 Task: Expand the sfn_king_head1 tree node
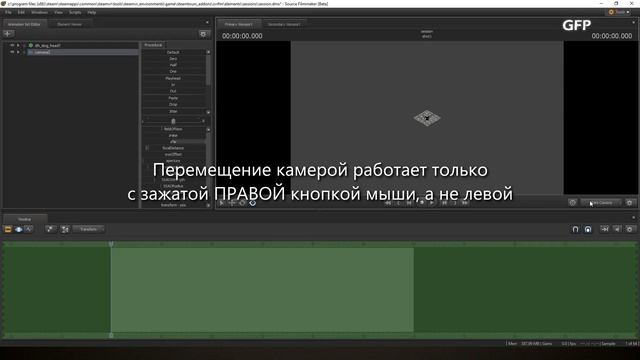click(18, 45)
